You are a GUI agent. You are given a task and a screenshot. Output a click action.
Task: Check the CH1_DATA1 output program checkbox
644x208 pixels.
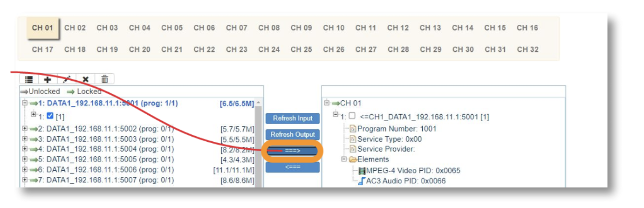pyautogui.click(x=352, y=116)
